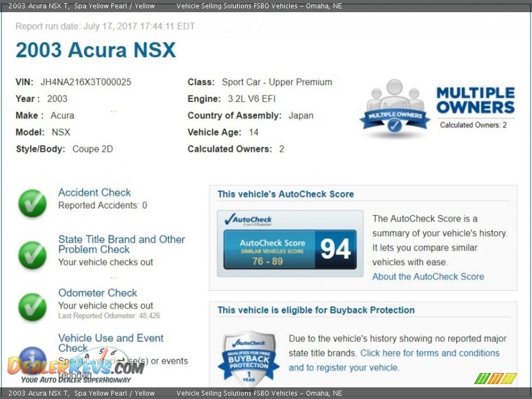Click the green checkmark beside Odometer Check
This screenshot has width=532, height=399.
pyautogui.click(x=32, y=306)
